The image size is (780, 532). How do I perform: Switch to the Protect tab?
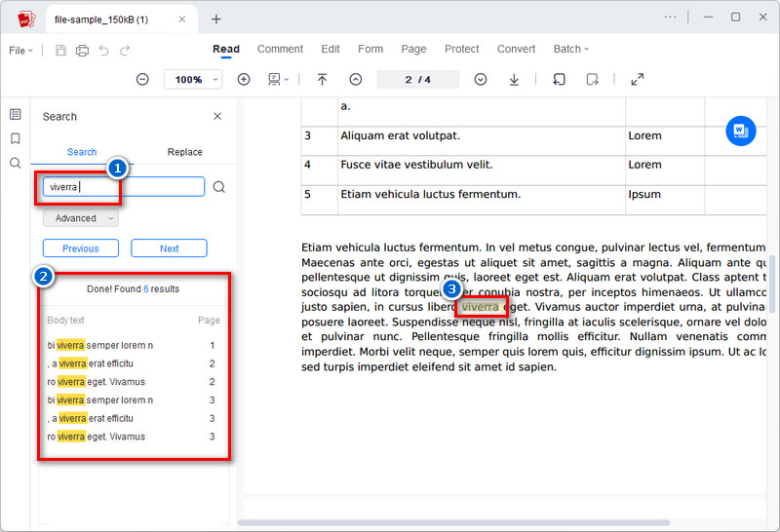(x=461, y=49)
